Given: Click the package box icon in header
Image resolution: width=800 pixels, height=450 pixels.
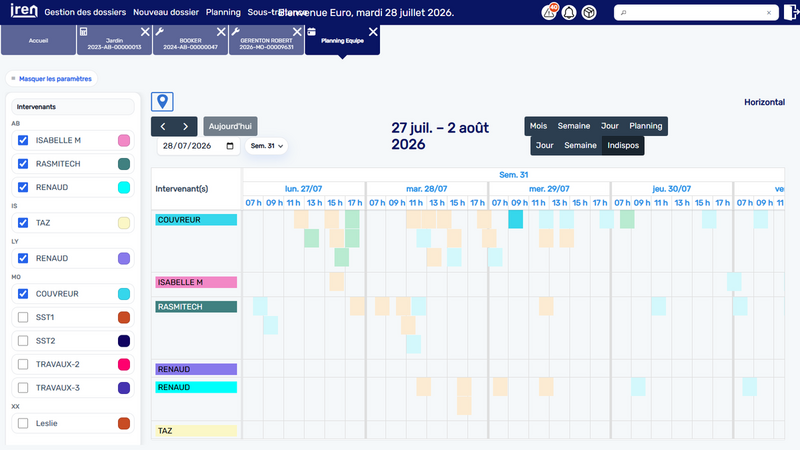Looking at the screenshot, I should 589,12.
